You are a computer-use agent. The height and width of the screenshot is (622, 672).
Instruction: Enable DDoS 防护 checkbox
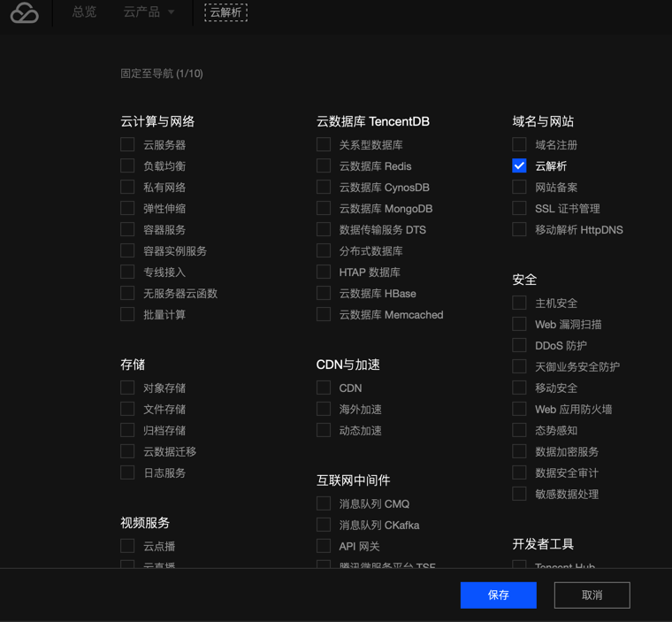(519, 345)
